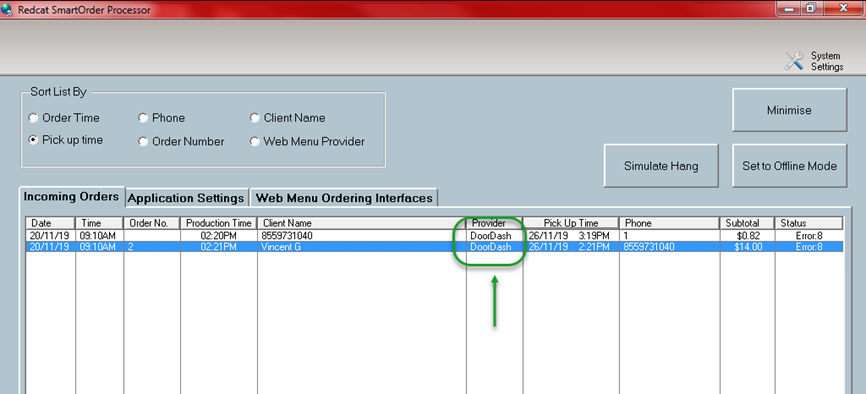866x394 pixels.
Task: Click phone 8559731040 in Vincent G row
Action: [x=669, y=247]
